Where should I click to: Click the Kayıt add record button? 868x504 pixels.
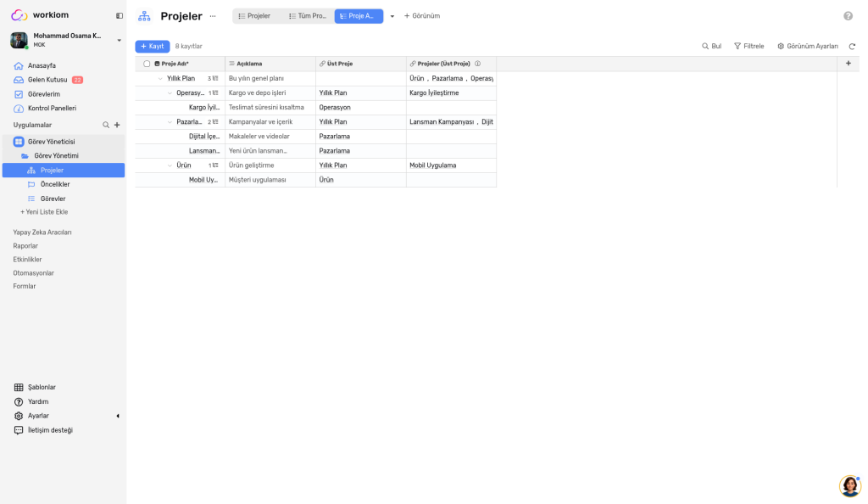pyautogui.click(x=153, y=47)
